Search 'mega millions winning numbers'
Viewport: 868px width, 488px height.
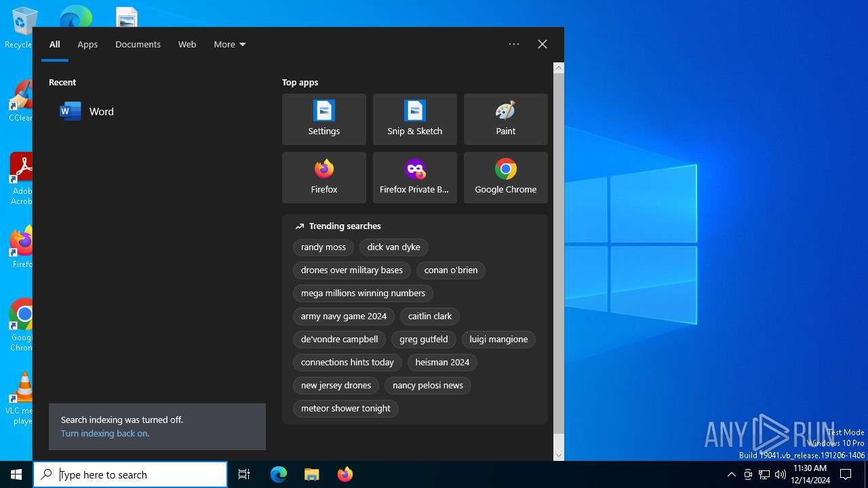coord(363,293)
